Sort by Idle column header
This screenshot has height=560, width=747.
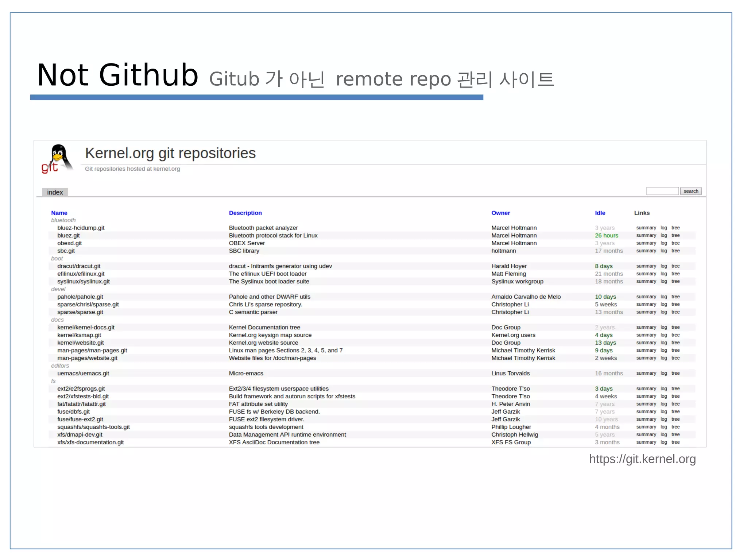600,213
